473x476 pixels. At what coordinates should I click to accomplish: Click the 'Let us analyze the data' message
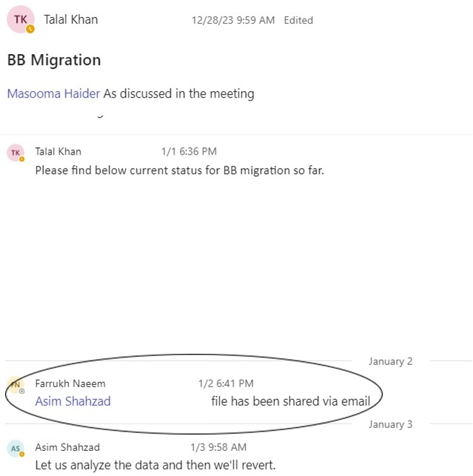click(x=155, y=465)
